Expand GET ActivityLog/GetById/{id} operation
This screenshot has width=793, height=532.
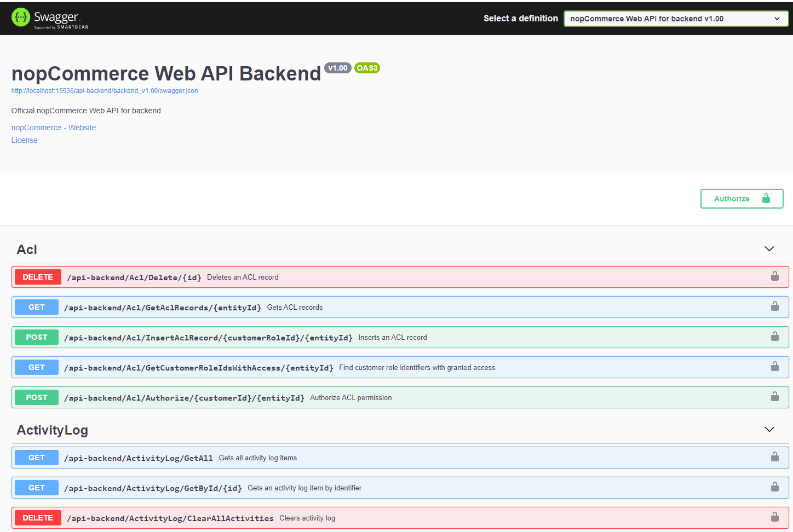[400, 488]
